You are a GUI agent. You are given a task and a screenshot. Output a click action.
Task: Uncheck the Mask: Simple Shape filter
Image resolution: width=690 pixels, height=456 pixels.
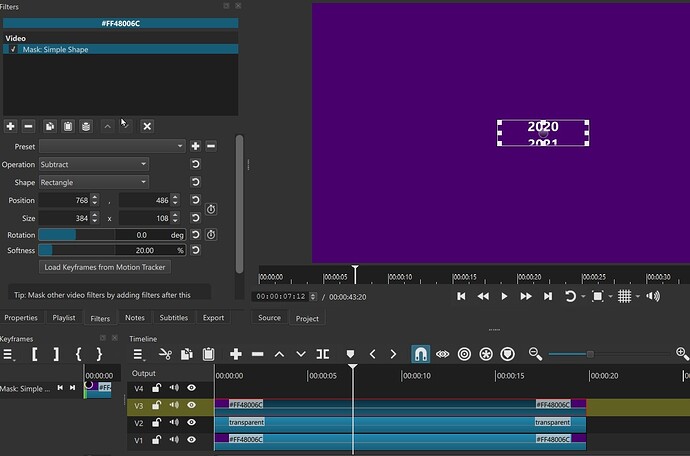[x=13, y=49]
